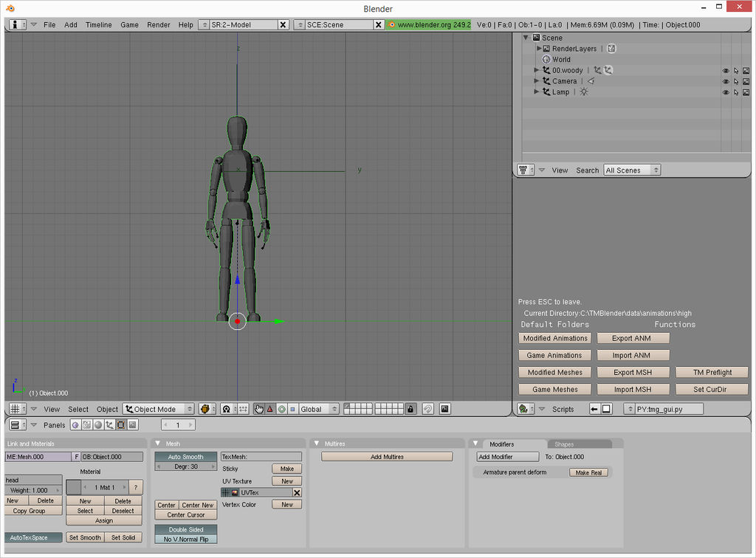Open the Help menu

185,24
